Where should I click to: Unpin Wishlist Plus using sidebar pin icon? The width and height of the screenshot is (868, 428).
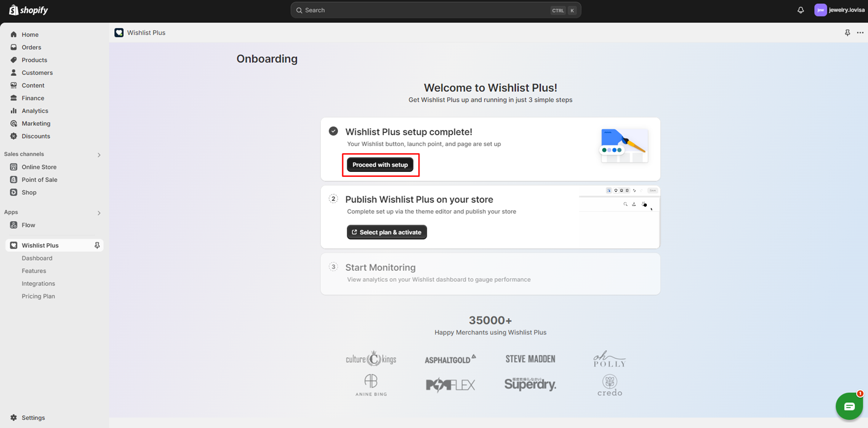point(97,245)
